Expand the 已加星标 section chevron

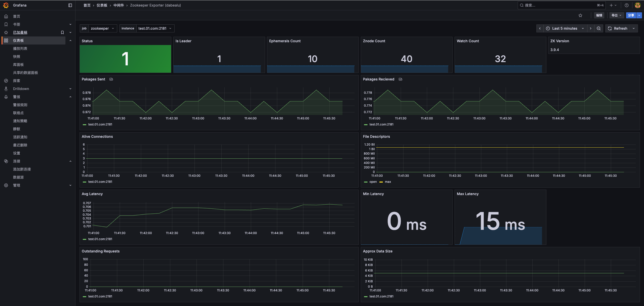pyautogui.click(x=70, y=32)
